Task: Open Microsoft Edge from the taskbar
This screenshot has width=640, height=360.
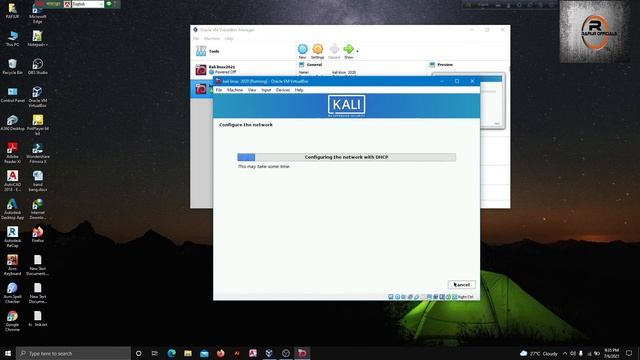Action: click(x=171, y=353)
